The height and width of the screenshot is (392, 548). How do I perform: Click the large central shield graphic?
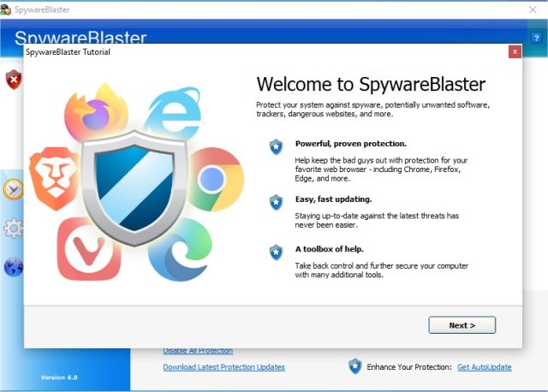coord(134,188)
